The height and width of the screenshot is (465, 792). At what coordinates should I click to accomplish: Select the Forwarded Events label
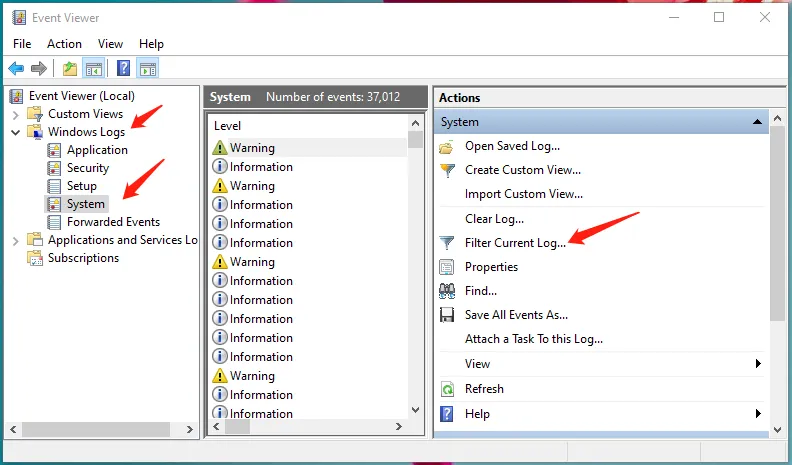pos(113,222)
